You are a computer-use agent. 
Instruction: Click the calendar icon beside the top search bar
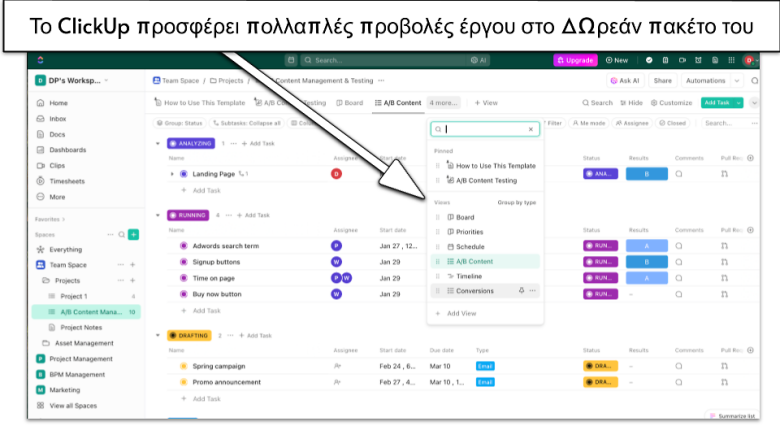point(291,60)
